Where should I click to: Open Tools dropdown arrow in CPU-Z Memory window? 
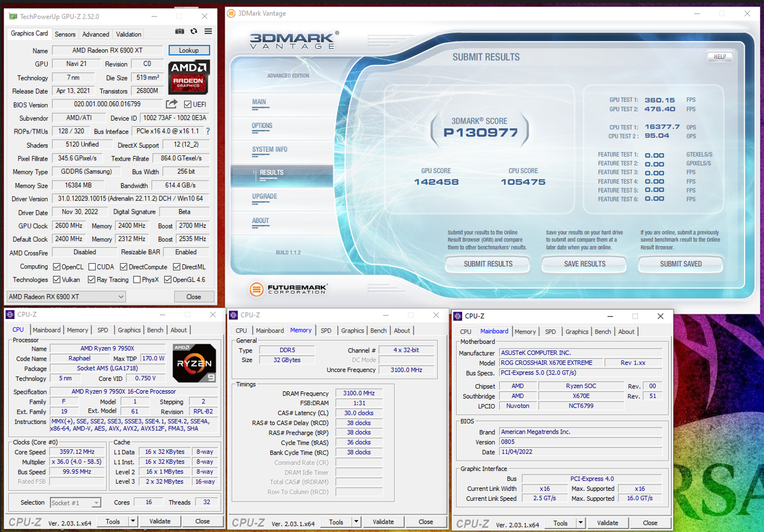(x=356, y=521)
